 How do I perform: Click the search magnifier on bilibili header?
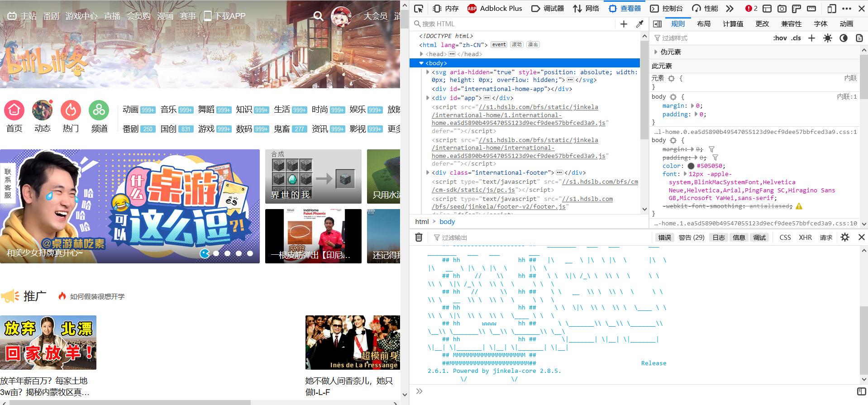point(319,16)
